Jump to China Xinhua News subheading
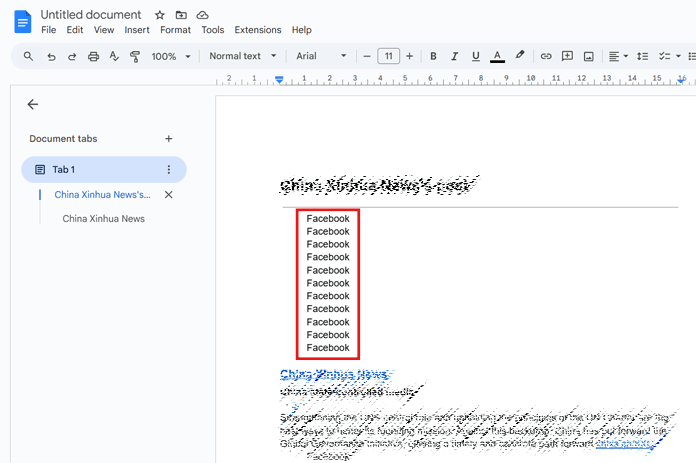This screenshot has height=463, width=696. pos(103,218)
